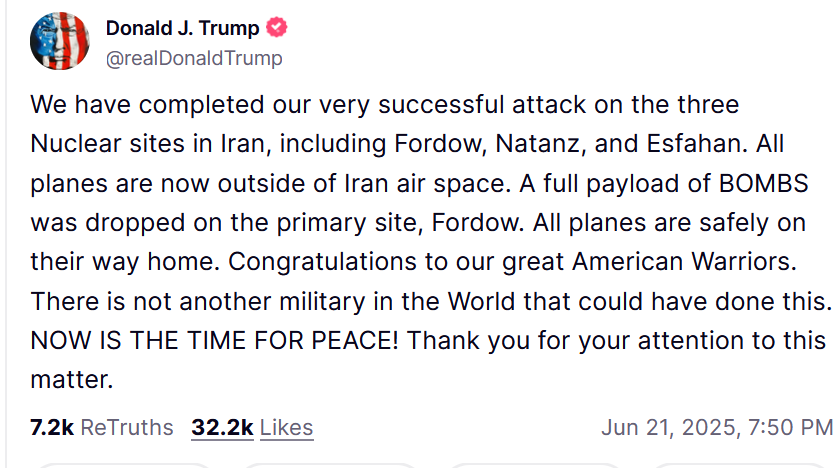Click the words Thank you in the post
The image size is (839, 468).
pyautogui.click(x=469, y=341)
